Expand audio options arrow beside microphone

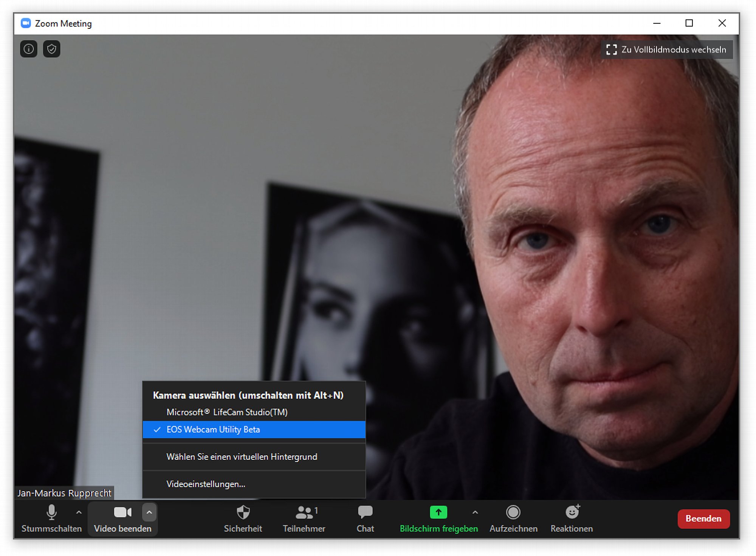coord(79,513)
